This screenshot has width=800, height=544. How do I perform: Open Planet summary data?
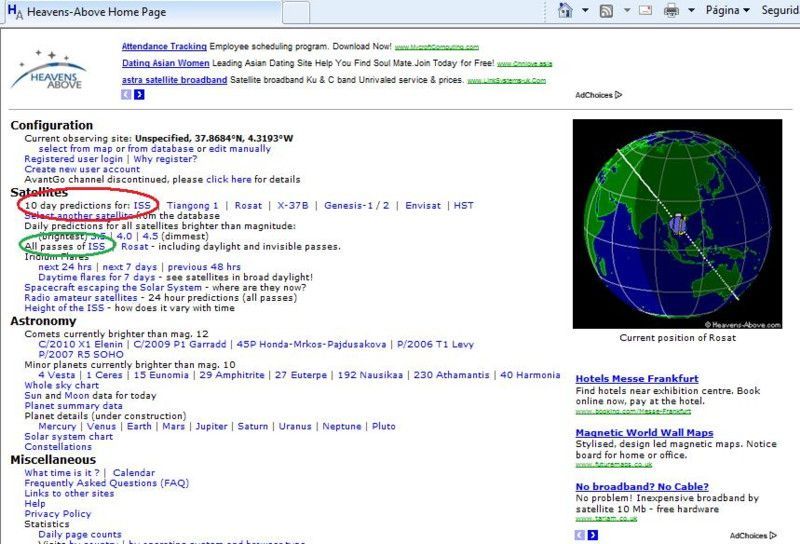point(73,406)
